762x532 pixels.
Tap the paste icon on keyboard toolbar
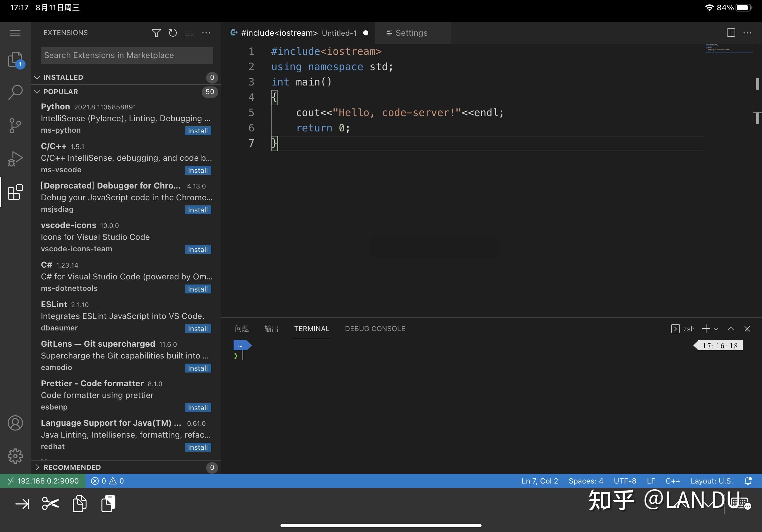pyautogui.click(x=108, y=504)
